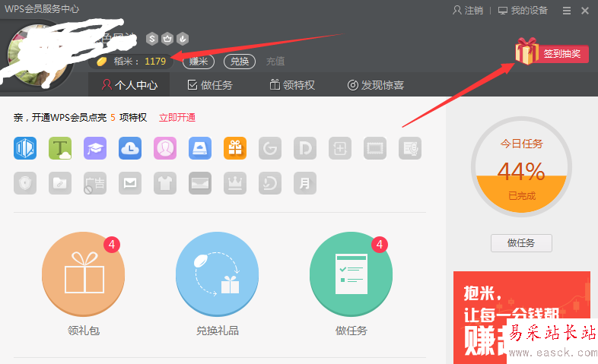Click the blue book privilege icon
Image resolution: width=598 pixels, height=364 pixels.
click(x=25, y=148)
